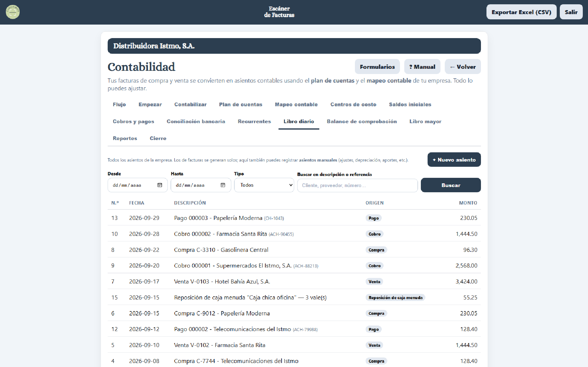The width and height of the screenshot is (588, 367).
Task: Click the Salir button
Action: point(571,12)
